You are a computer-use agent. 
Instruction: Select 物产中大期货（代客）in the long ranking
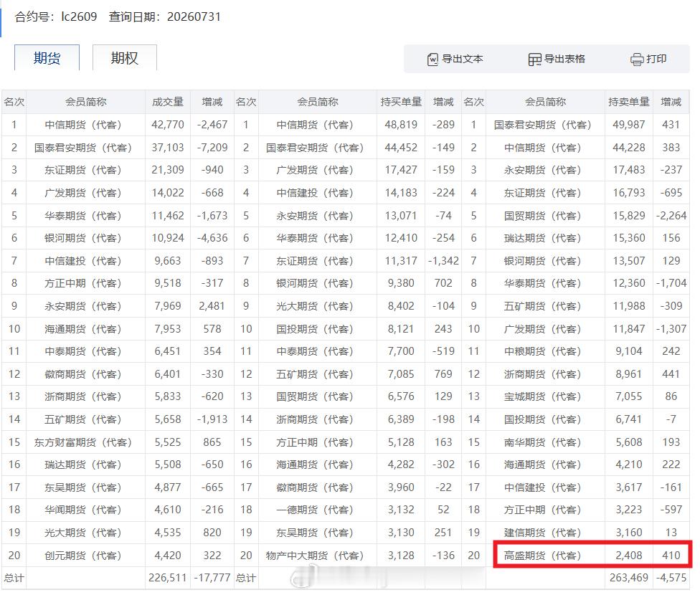coord(315,556)
